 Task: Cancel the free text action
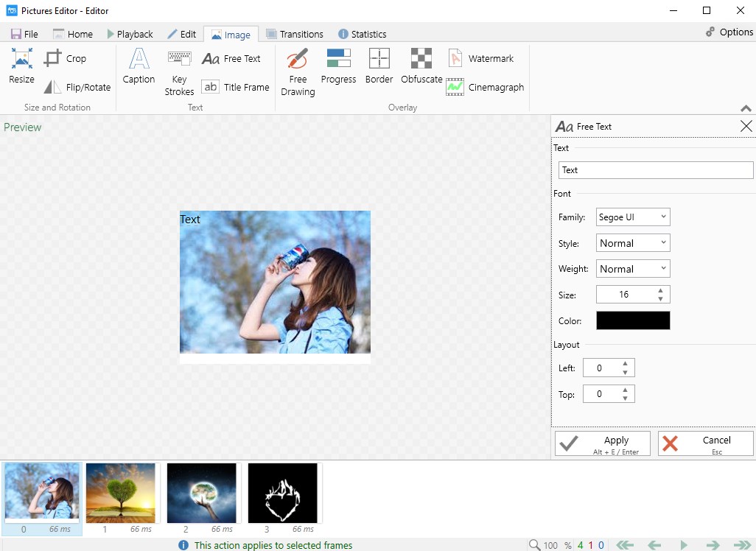coord(706,443)
